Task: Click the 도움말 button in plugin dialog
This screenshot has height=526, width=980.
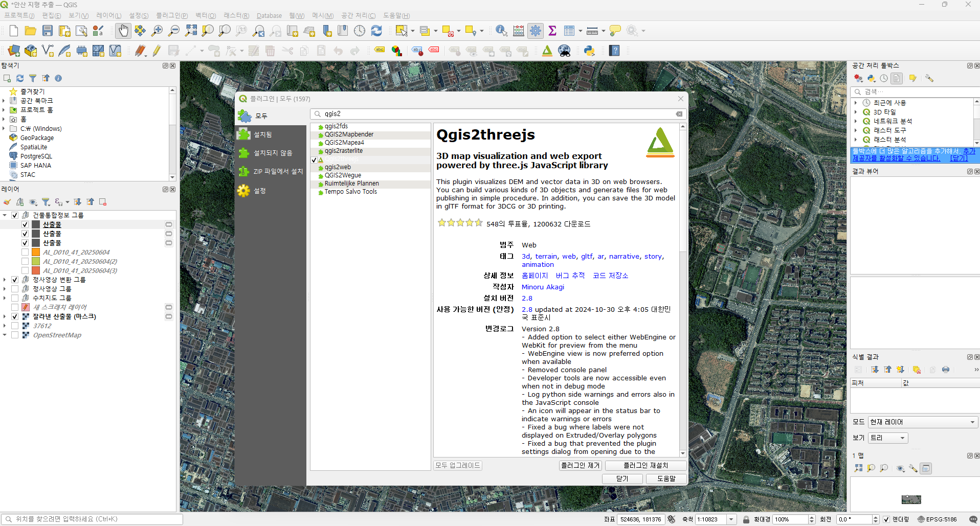Action: click(x=666, y=479)
